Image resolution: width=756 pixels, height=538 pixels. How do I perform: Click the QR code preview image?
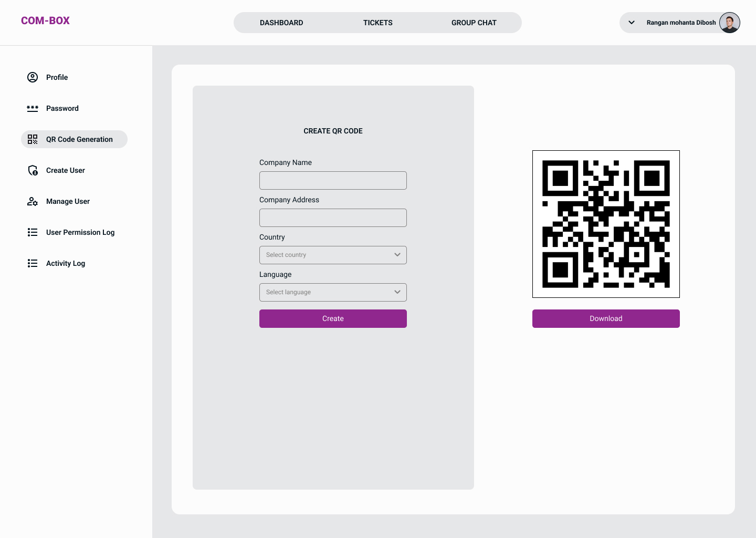coord(606,224)
